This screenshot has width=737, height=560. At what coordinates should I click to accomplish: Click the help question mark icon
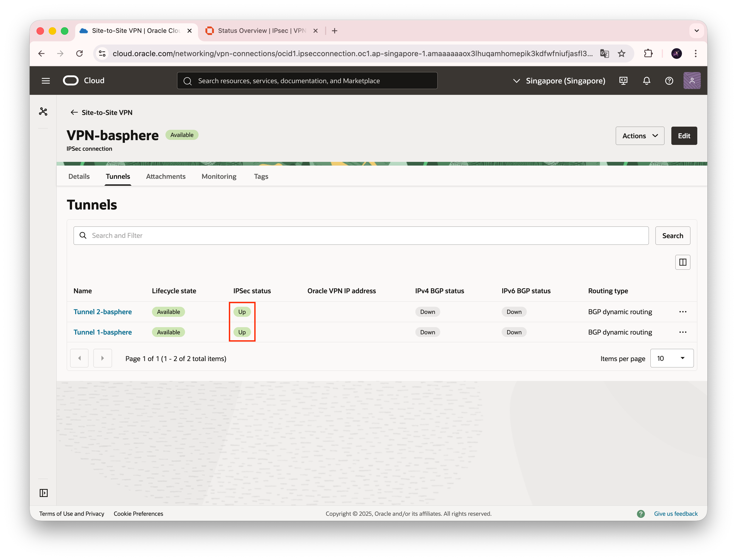669,81
